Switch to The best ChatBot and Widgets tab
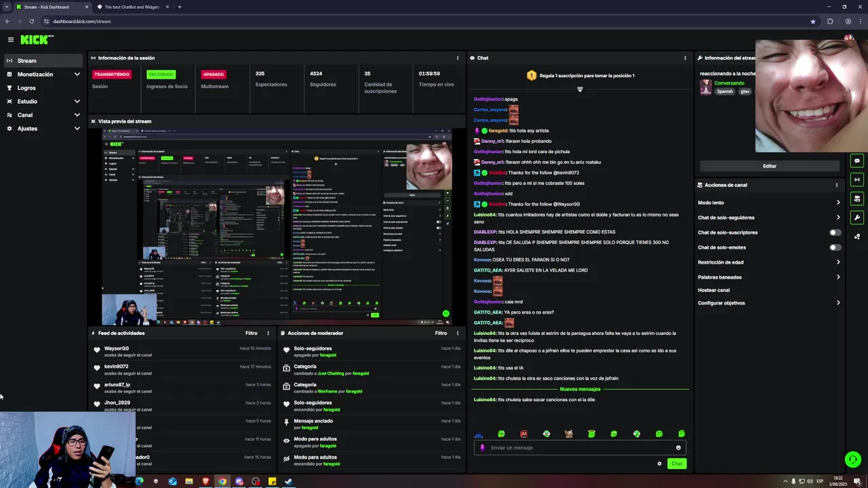868x488 pixels. point(133,7)
